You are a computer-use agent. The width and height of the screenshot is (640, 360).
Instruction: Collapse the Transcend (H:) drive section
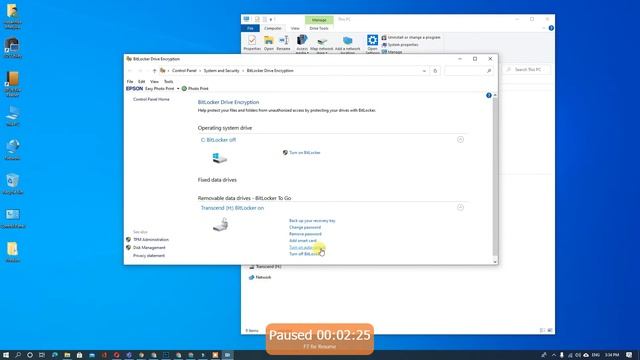tap(460, 207)
